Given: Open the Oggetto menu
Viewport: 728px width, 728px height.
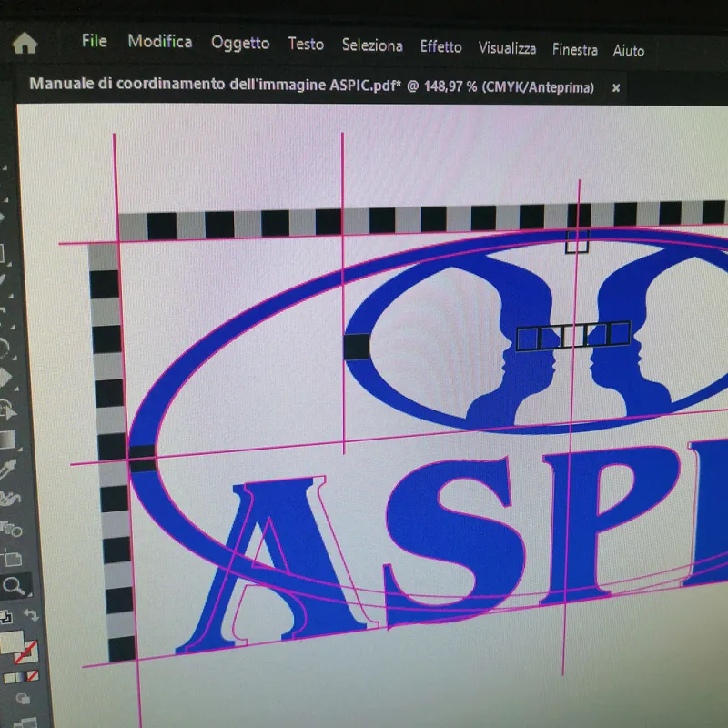Looking at the screenshot, I should click(240, 43).
